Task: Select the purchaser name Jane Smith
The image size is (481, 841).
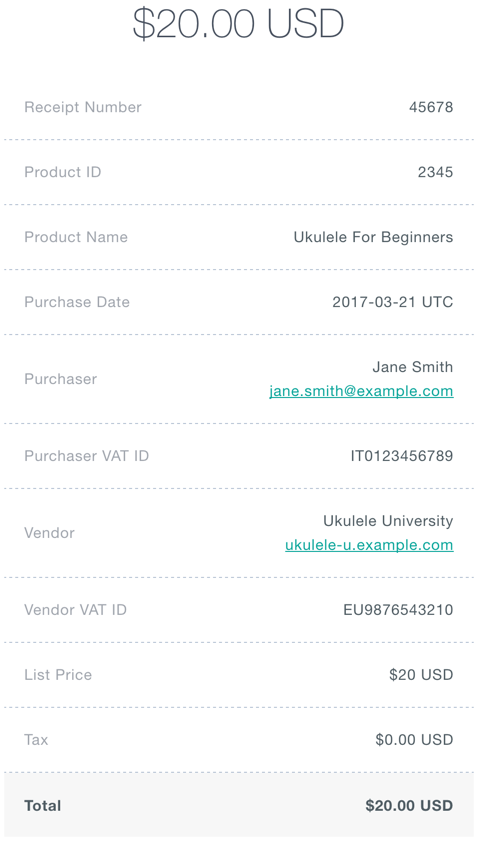Action: (x=412, y=367)
